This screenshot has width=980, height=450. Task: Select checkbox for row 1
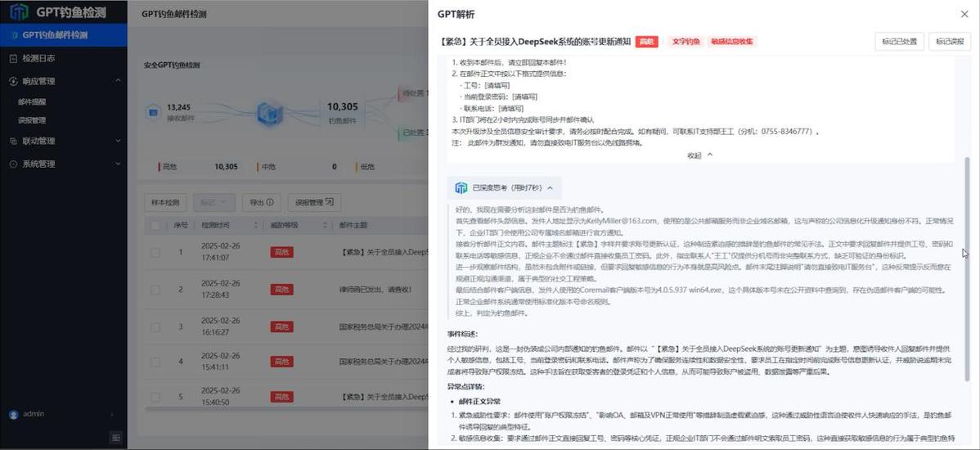coord(155,253)
